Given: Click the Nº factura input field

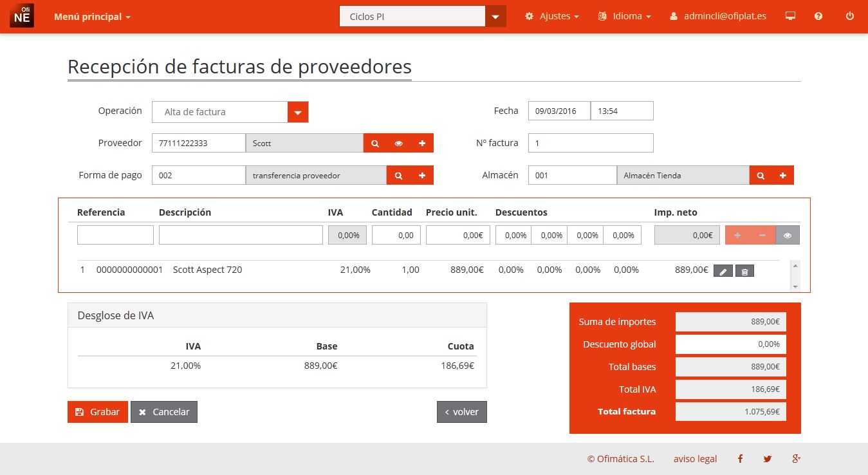Looking at the screenshot, I should point(591,143).
